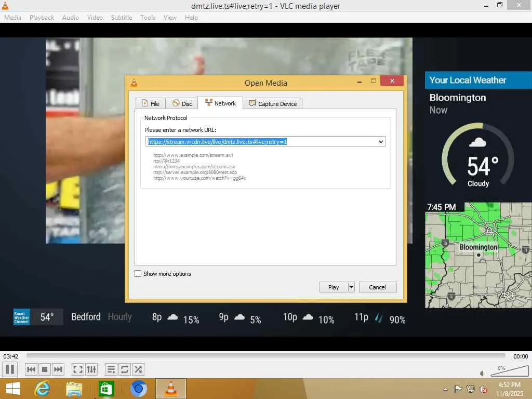
Task: Enable Show more options checkbox
Action: coord(138,273)
